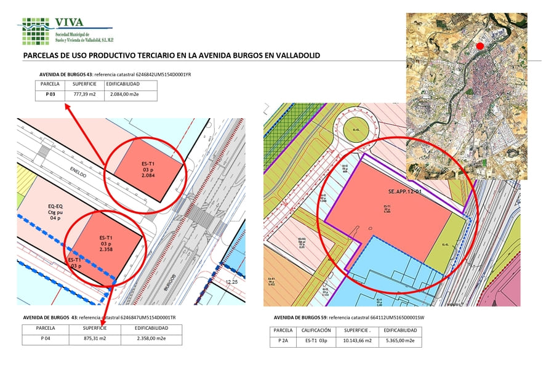The image size is (554, 392).
Task: Click the red location dot on aerial photo
Action: pyautogui.click(x=480, y=46)
